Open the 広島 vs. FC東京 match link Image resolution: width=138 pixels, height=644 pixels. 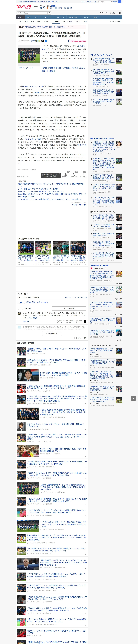click(x=42, y=302)
